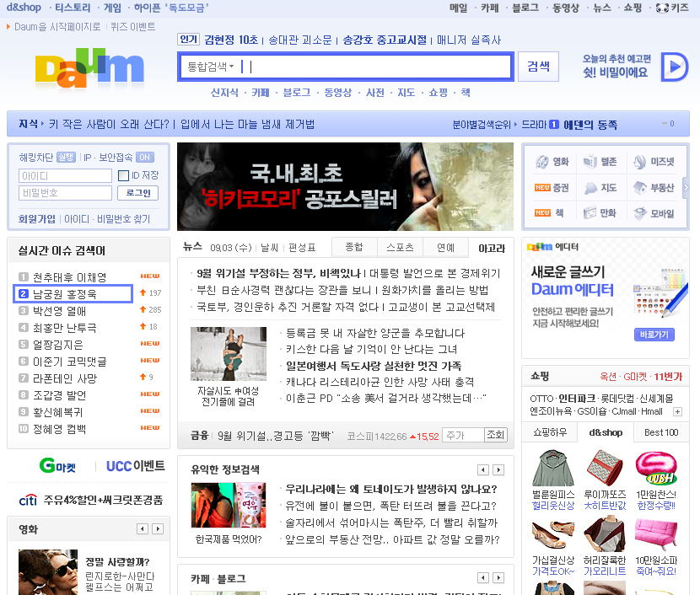Click the citi bank ad logo
The image size is (700, 595).
[x=28, y=501]
